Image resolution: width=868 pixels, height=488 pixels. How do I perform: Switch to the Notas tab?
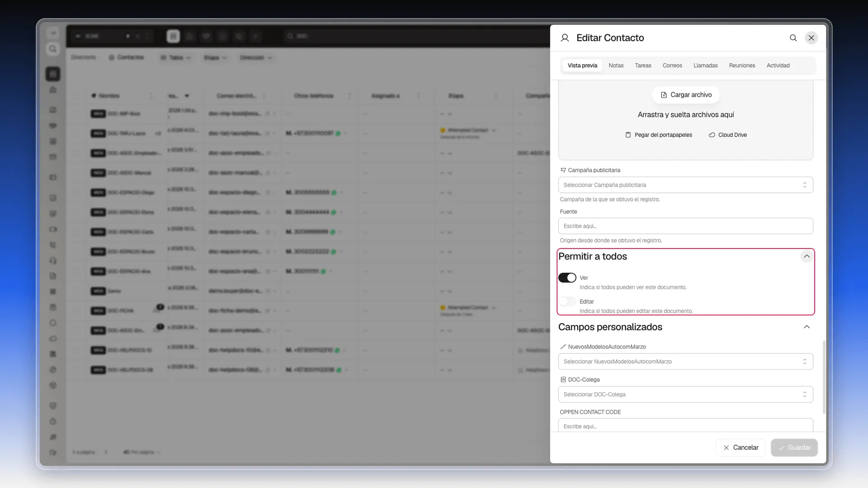616,66
